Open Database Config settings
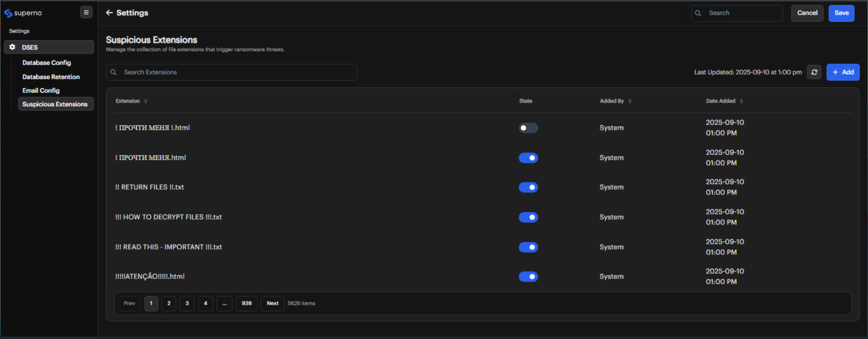868x339 pixels. tap(47, 63)
